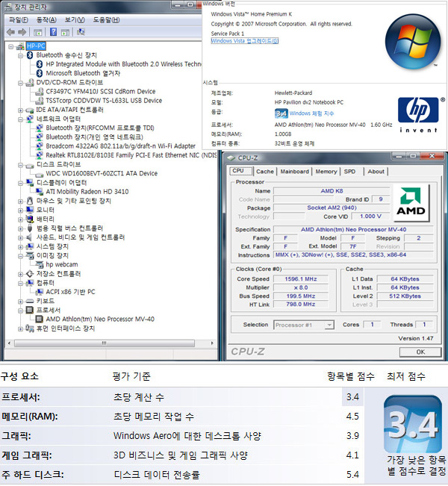Click the 배터리 category icon
Image resolution: width=448 pixels, height=486 pixels.
30,219
